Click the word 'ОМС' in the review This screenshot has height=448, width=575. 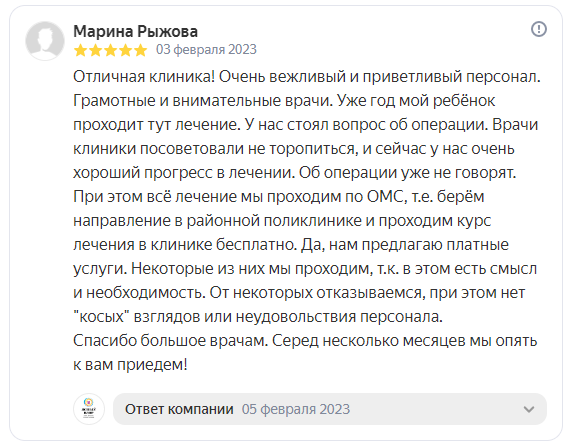pos(385,197)
